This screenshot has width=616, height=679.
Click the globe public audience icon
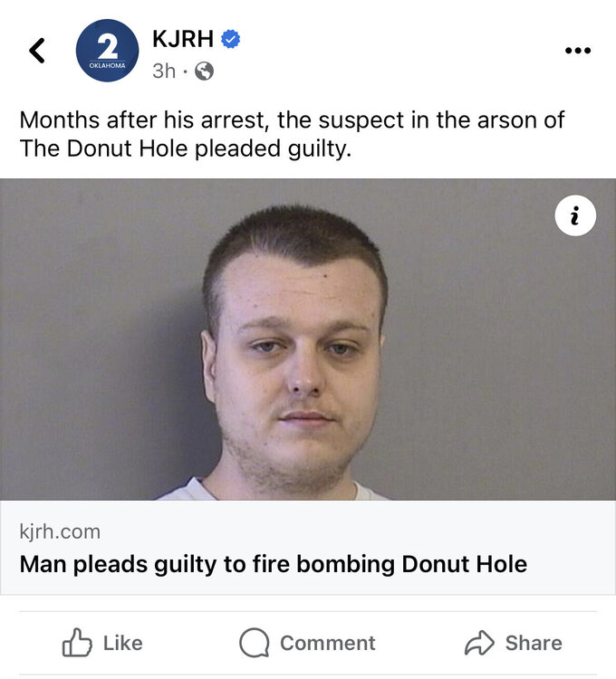tap(205, 71)
